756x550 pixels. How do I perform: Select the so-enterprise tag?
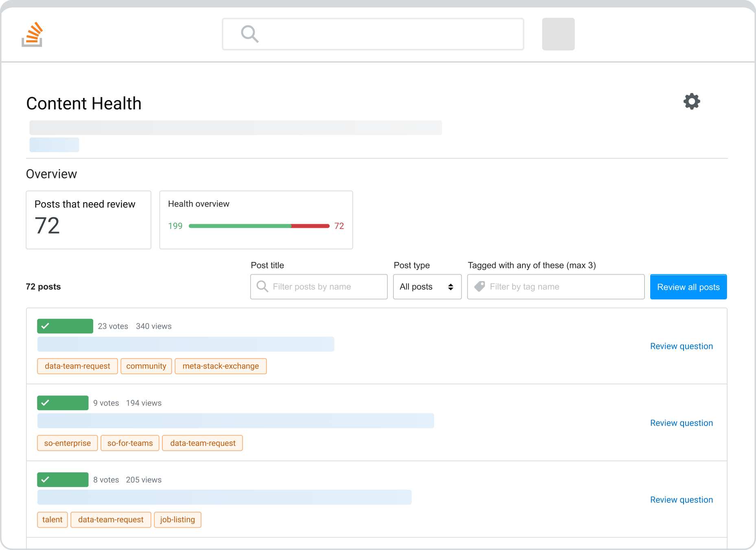68,443
